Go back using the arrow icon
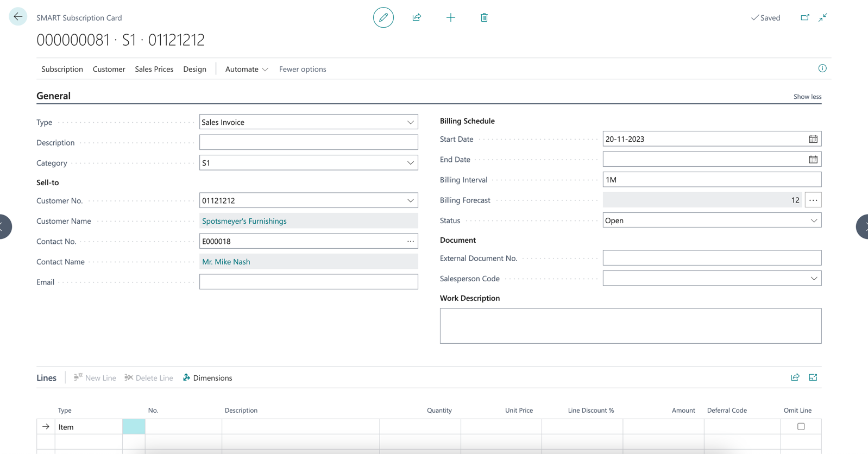Screen dimensions: 868x454 (x=18, y=17)
